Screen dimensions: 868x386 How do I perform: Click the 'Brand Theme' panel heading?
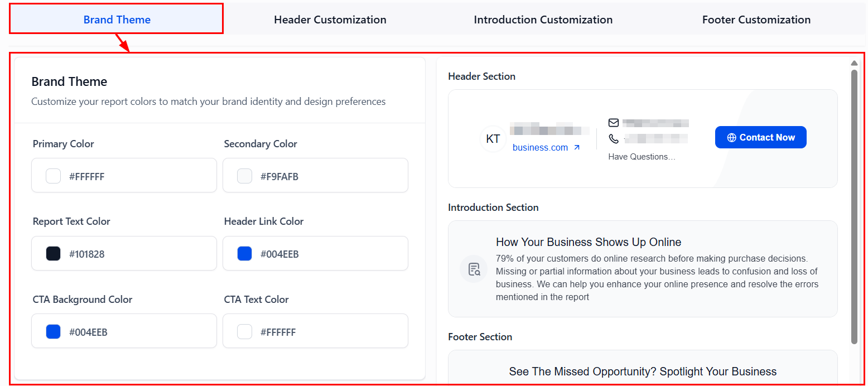click(69, 81)
